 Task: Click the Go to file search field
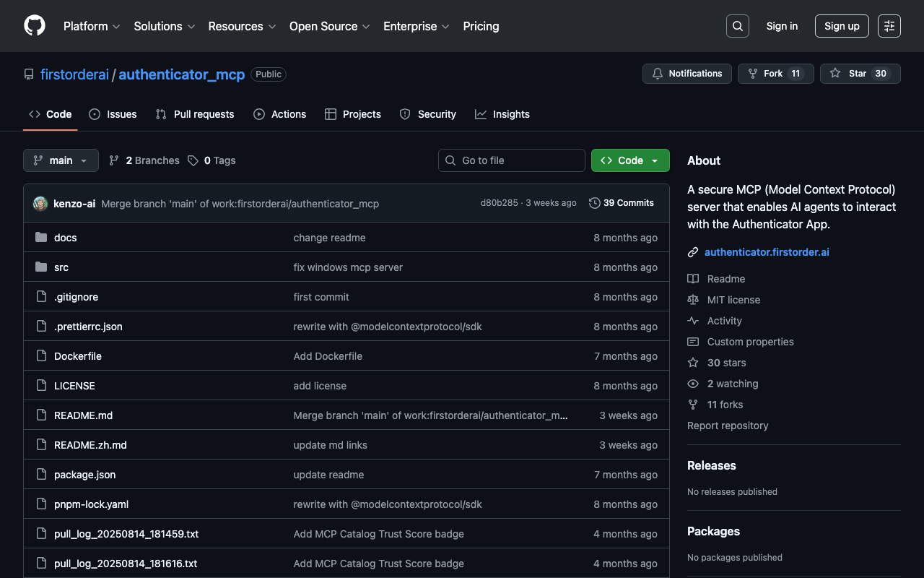[511, 160]
